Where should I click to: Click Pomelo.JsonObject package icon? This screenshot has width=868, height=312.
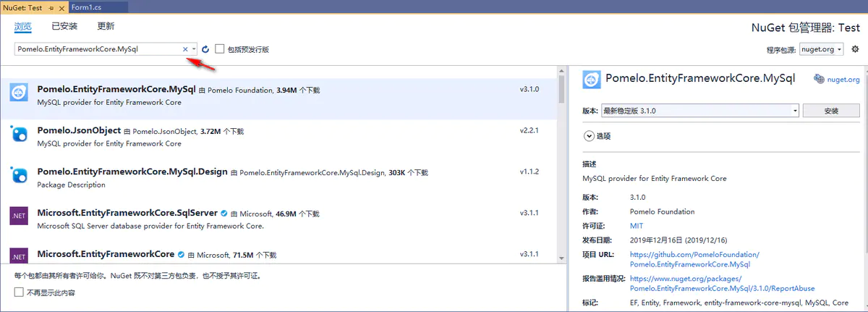(18, 134)
